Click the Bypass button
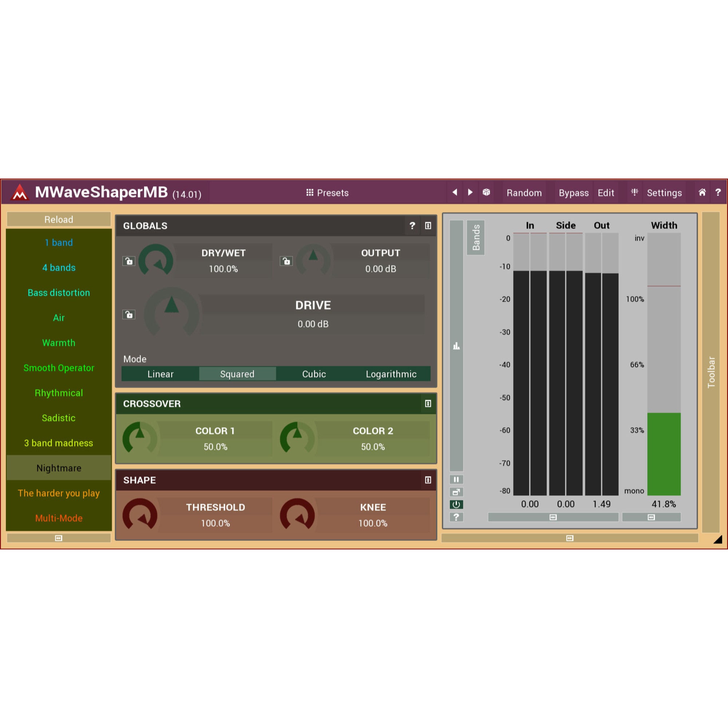 click(574, 193)
